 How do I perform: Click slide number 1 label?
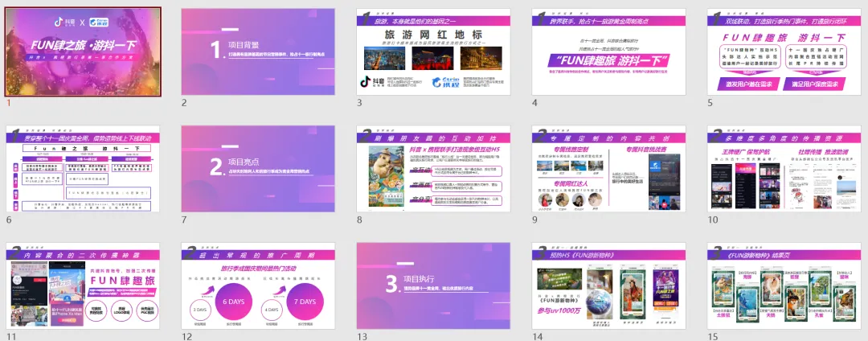point(8,102)
